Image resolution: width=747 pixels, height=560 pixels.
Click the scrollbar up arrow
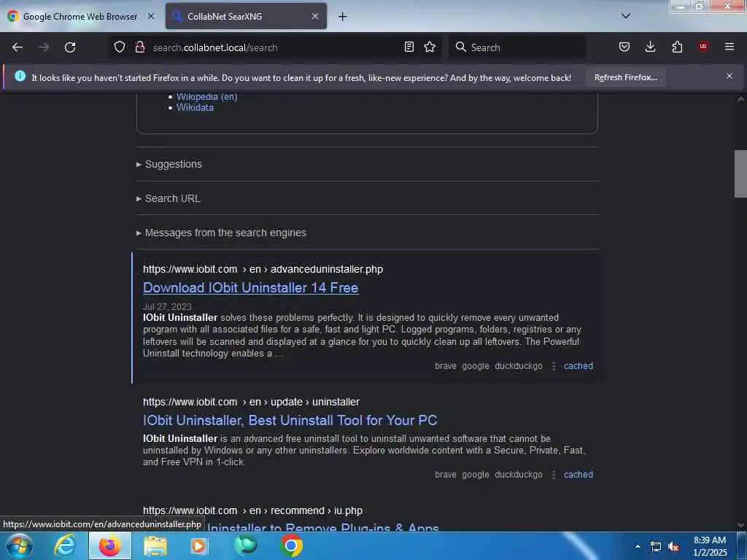(740, 99)
